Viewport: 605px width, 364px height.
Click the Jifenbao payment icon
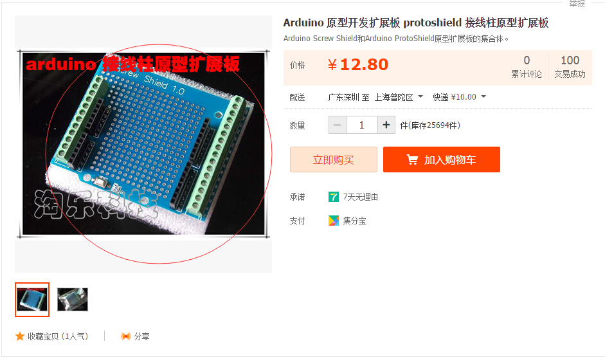coord(334,221)
